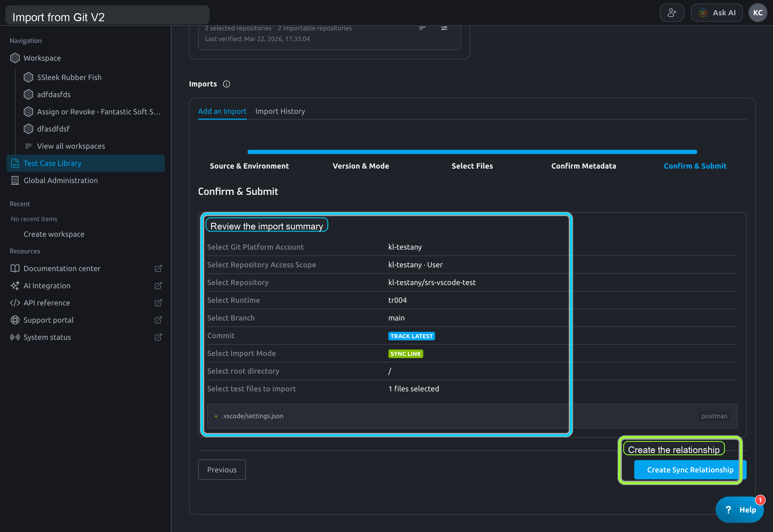Open the Help widget
Image resolution: width=773 pixels, height=532 pixels.
click(x=739, y=510)
